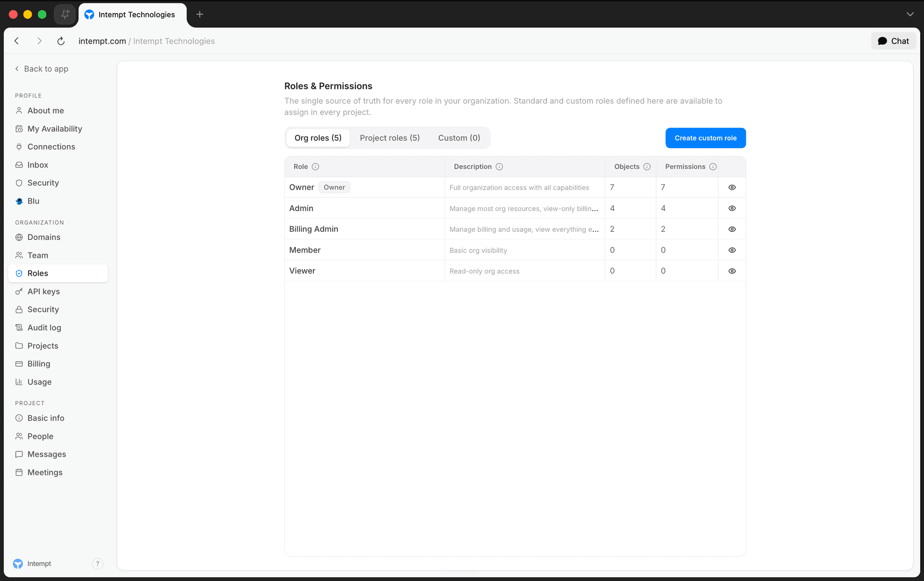View the Member role via eye icon
This screenshot has height=581, width=924.
click(x=732, y=250)
